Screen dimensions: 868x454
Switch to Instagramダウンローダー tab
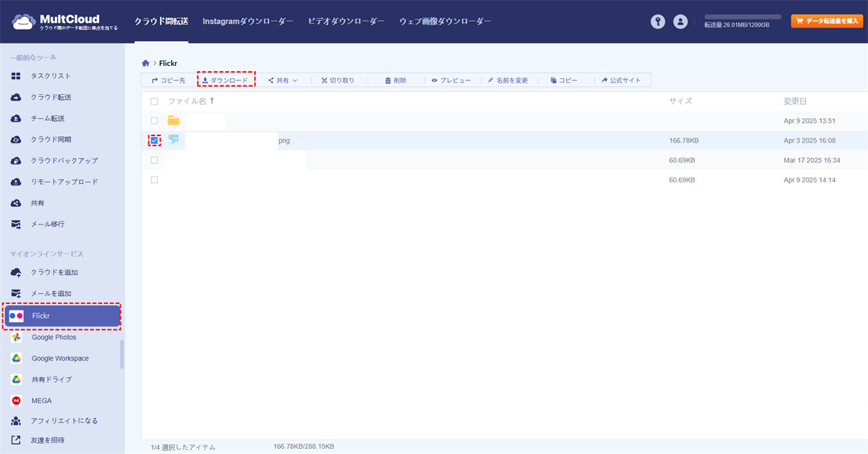(x=248, y=22)
